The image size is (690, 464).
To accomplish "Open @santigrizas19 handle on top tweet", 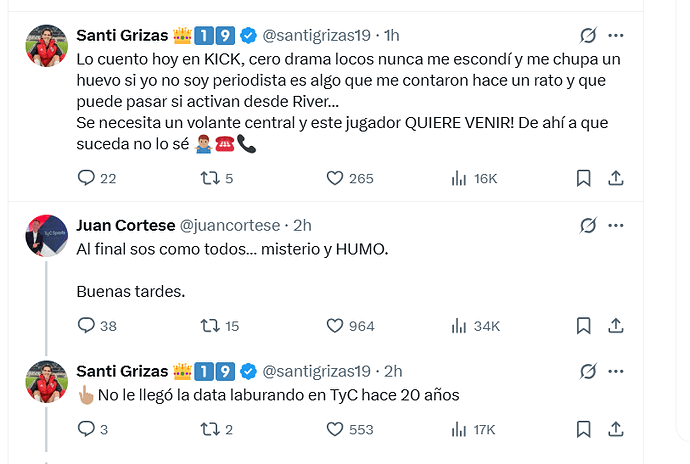I will [x=316, y=35].
